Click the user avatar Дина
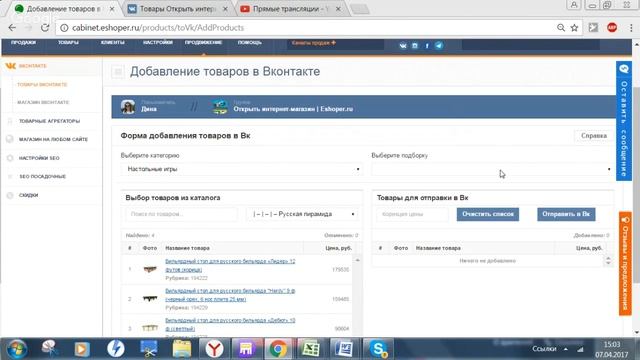The width and height of the screenshot is (640, 360). click(x=128, y=107)
